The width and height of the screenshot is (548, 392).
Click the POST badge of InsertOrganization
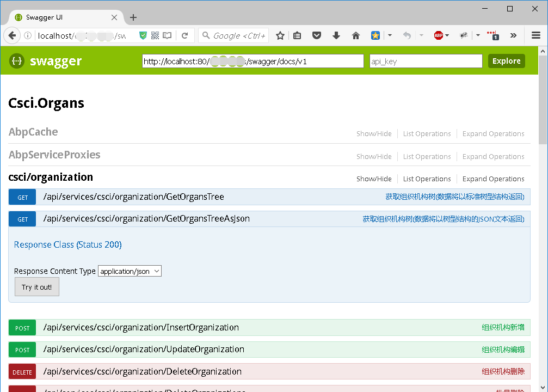[x=22, y=328]
